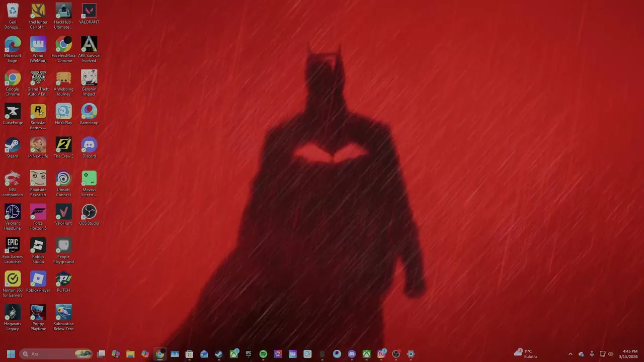The height and width of the screenshot is (362, 644).
Task: Open Epic Games Launcher desktop icon
Action: (13, 251)
